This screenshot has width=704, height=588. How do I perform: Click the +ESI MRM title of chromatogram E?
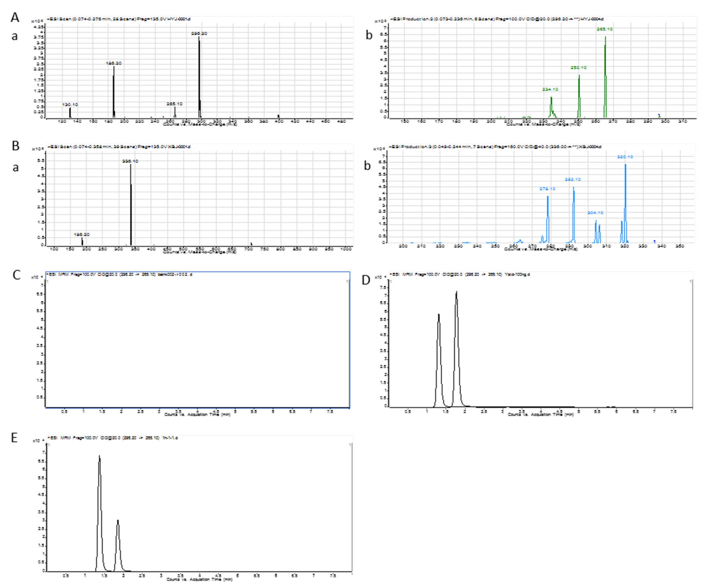pos(113,438)
